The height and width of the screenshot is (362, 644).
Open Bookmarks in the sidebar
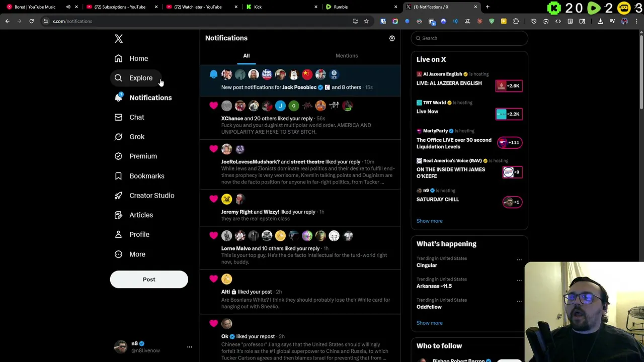(140, 176)
